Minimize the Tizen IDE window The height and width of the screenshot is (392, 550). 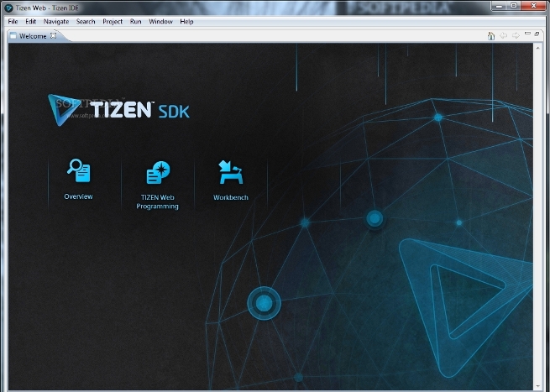tap(500, 6)
